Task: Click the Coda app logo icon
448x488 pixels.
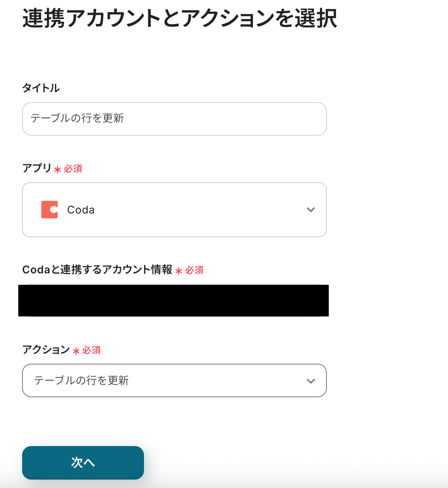Action: click(x=50, y=210)
